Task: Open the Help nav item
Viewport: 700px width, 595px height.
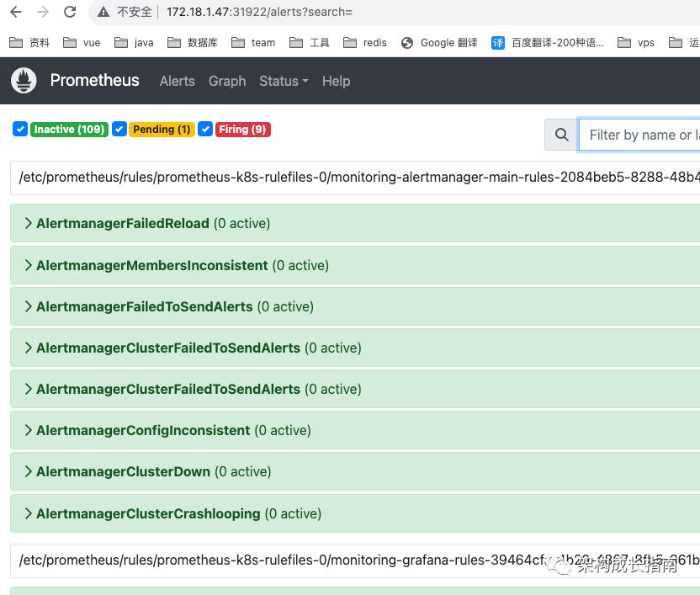Action: coord(337,81)
